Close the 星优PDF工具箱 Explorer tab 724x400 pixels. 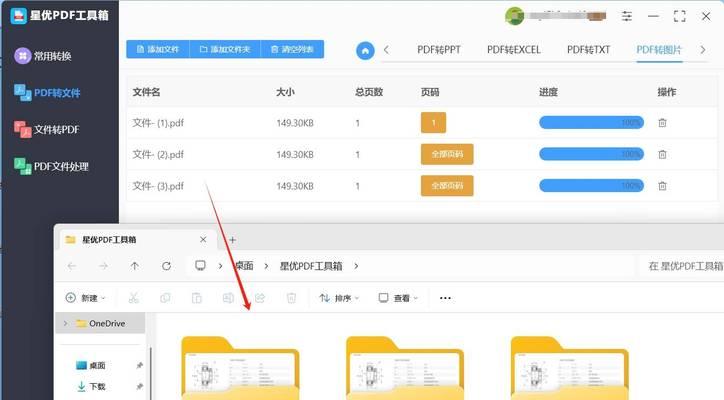[203, 239]
